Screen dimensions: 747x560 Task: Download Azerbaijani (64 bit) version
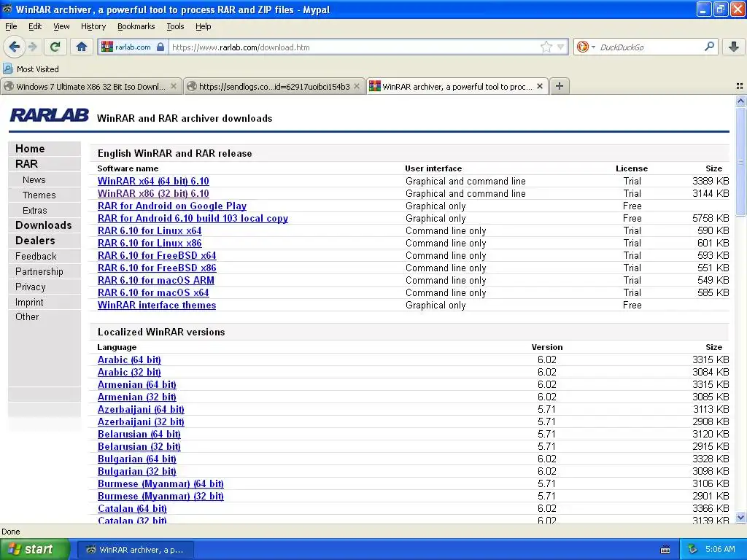tap(141, 409)
